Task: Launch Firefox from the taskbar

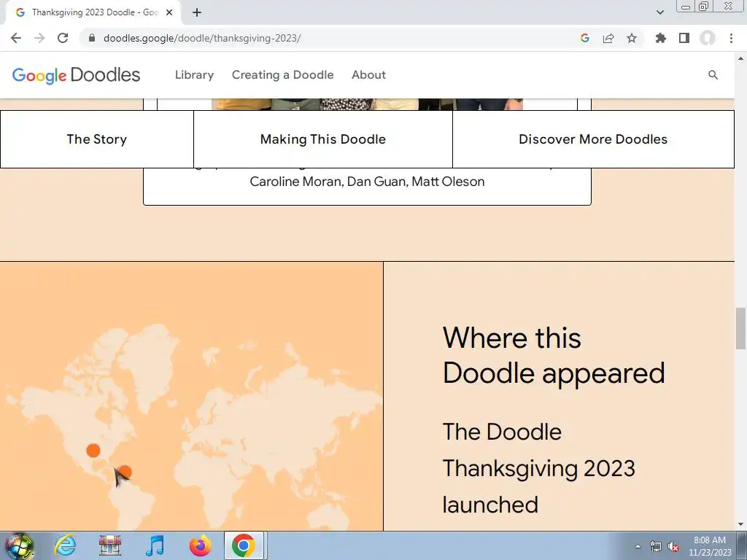Action: coord(200,545)
